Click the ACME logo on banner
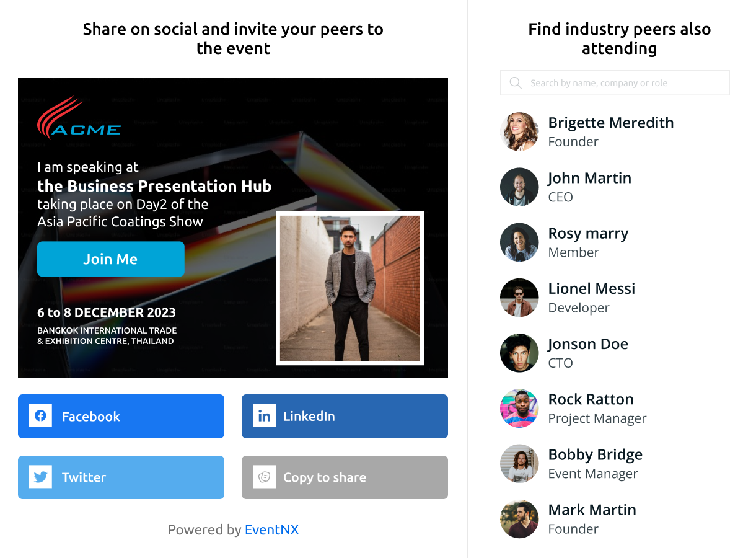 click(79, 118)
